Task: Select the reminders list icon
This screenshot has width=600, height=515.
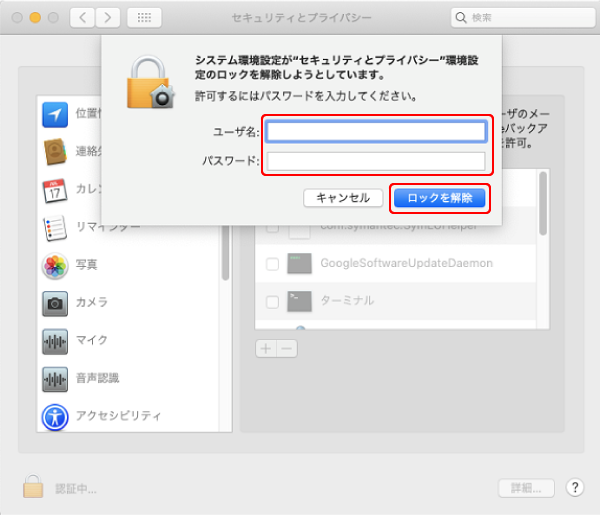Action: pyautogui.click(x=55, y=228)
